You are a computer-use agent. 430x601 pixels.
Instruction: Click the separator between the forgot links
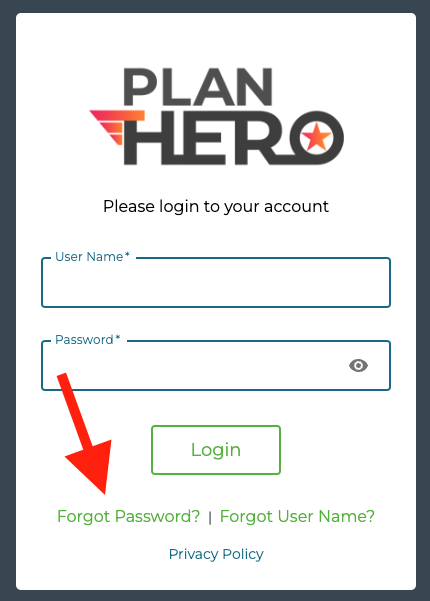(x=210, y=518)
